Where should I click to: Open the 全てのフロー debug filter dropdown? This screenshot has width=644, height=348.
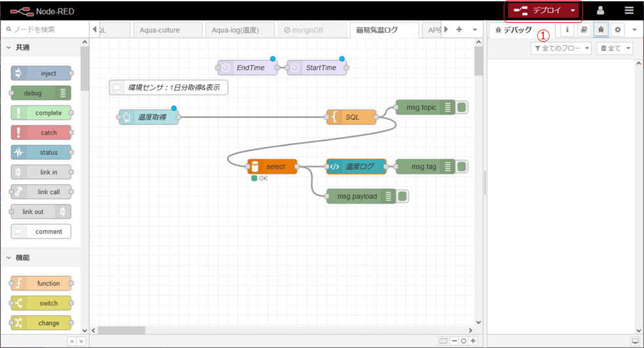pyautogui.click(x=561, y=48)
